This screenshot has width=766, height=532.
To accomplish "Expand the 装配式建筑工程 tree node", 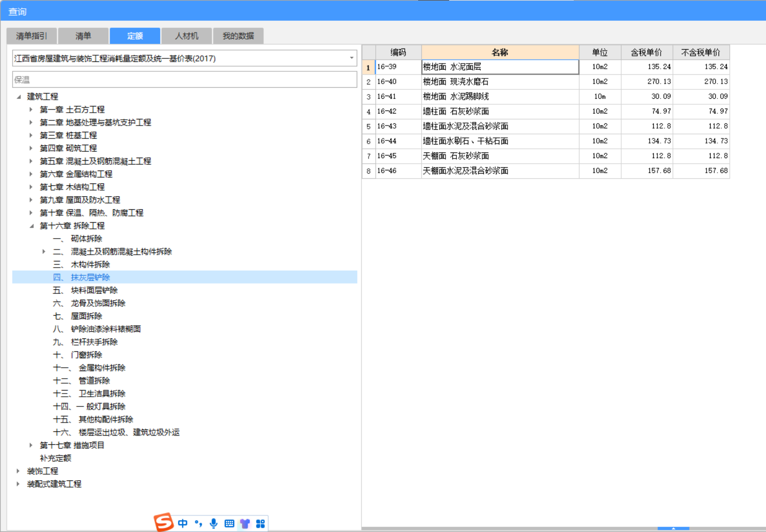I will pyautogui.click(x=18, y=484).
